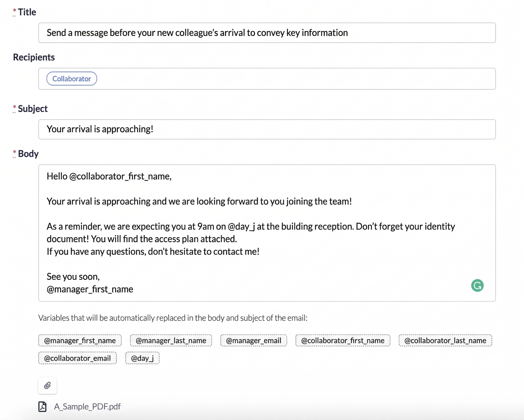This screenshot has width=524, height=420.
Task: Insert the @manager_first_name variable chip
Action: [80, 340]
